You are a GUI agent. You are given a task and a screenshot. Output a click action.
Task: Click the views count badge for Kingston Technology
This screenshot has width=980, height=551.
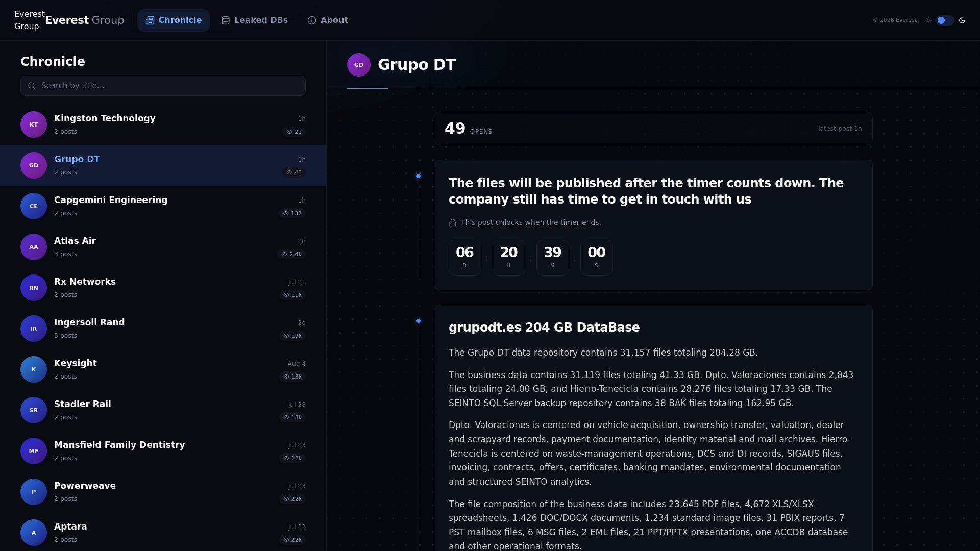(x=294, y=132)
